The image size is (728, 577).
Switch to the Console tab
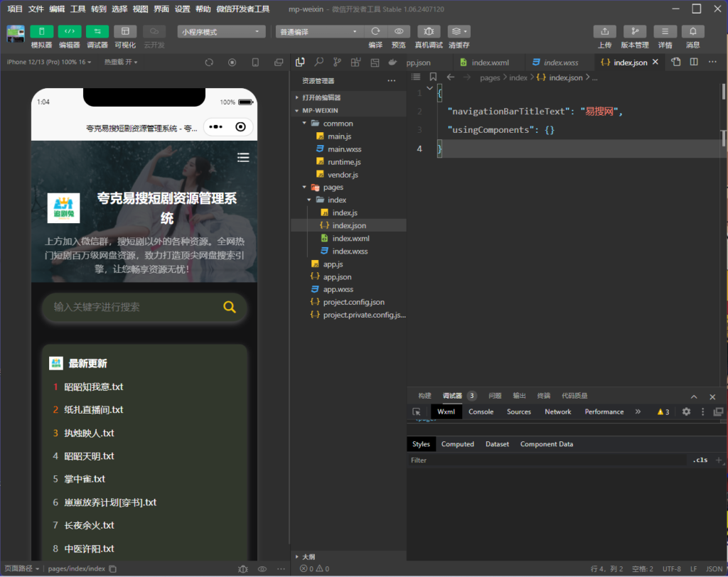click(x=481, y=412)
